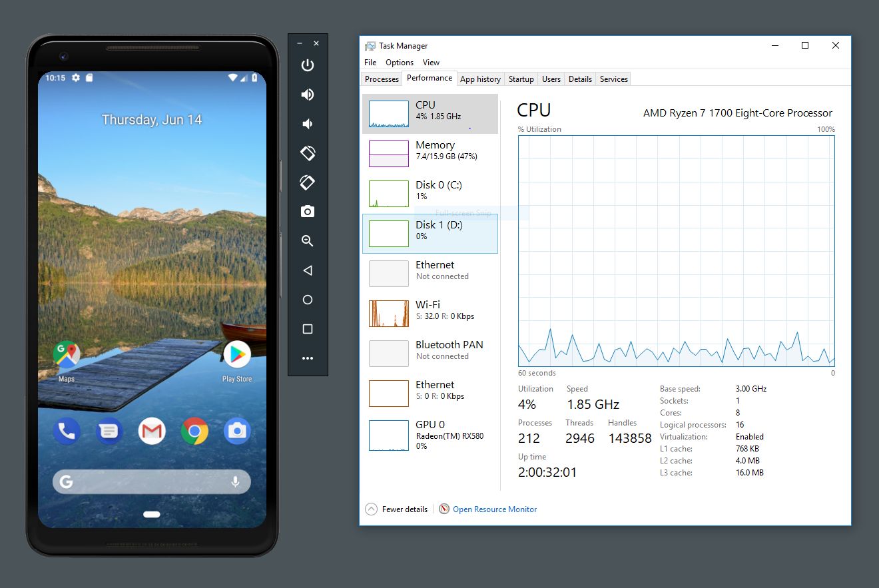
Task: Click the Fewer details button
Action: (403, 509)
